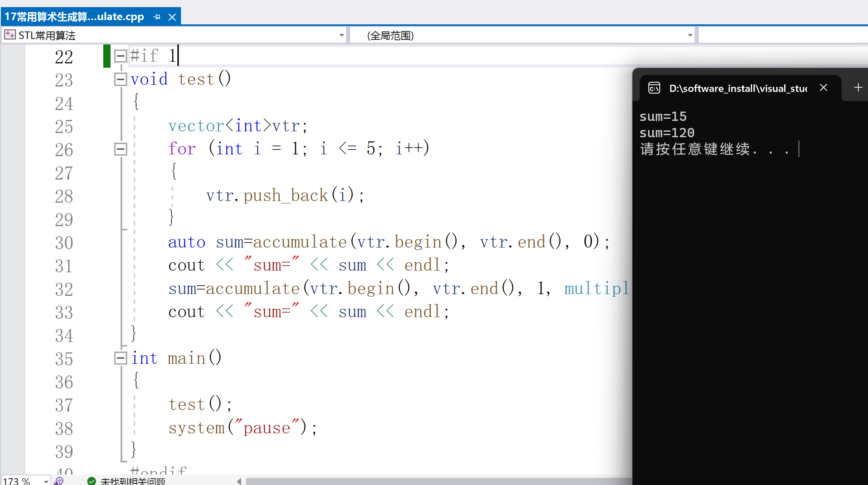Screen dimensions: 868x485
Task: Click the purple performance indicator in the status bar
Action: click(59, 481)
